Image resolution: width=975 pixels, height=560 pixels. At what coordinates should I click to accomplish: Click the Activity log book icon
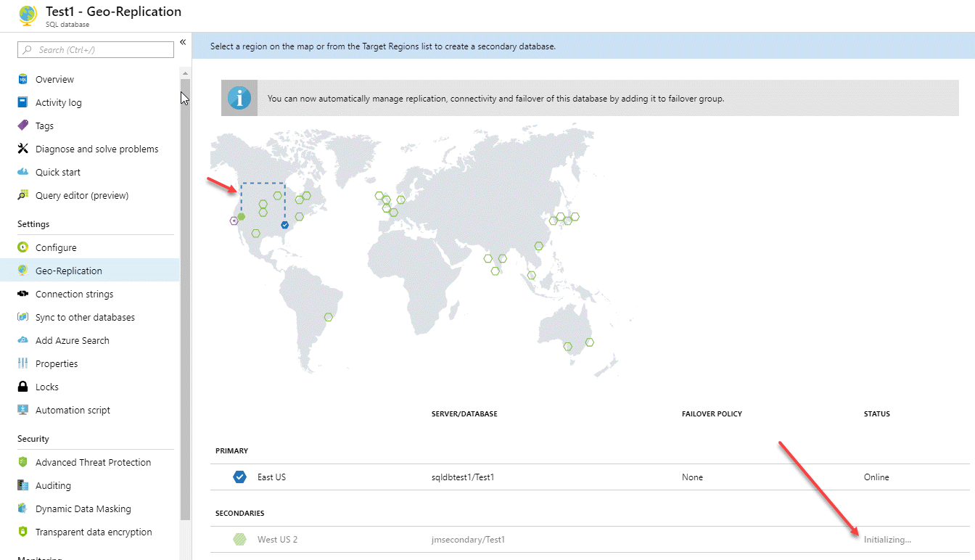click(x=22, y=102)
